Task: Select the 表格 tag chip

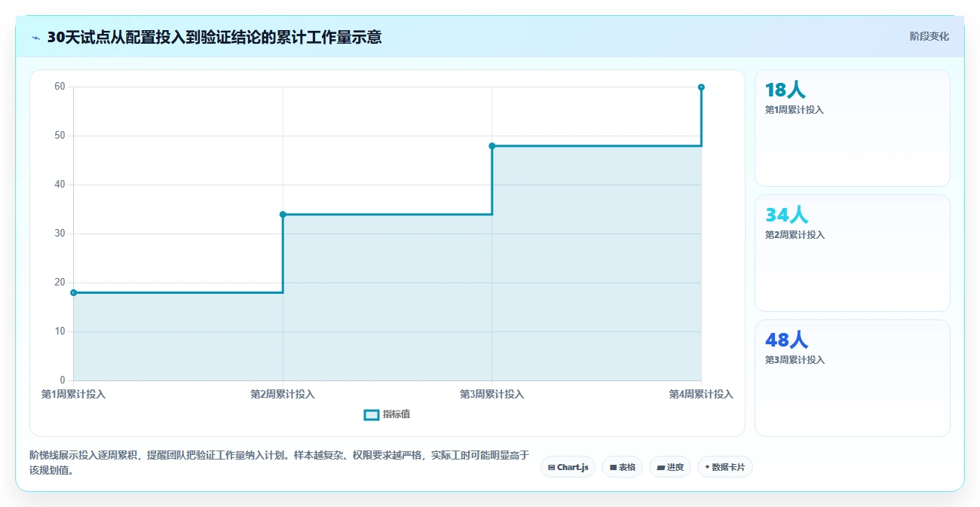Action: [x=622, y=467]
